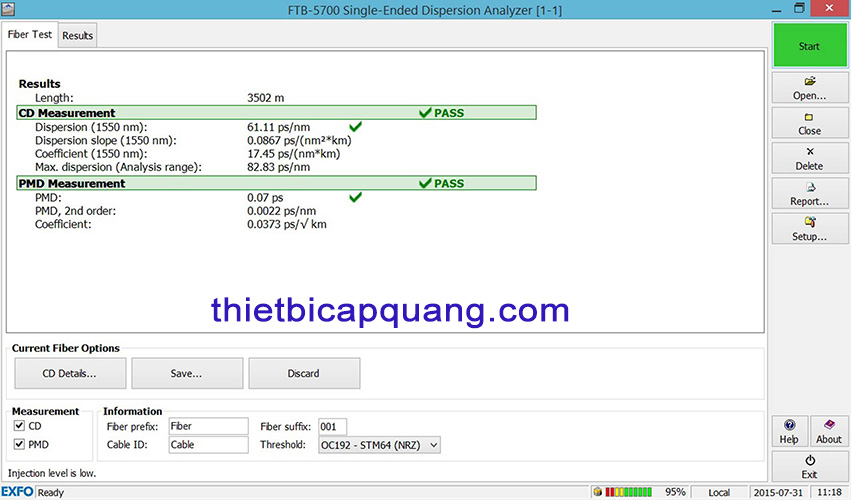Click the battery level bar indicator
This screenshot has height=500, width=851.
(x=628, y=492)
